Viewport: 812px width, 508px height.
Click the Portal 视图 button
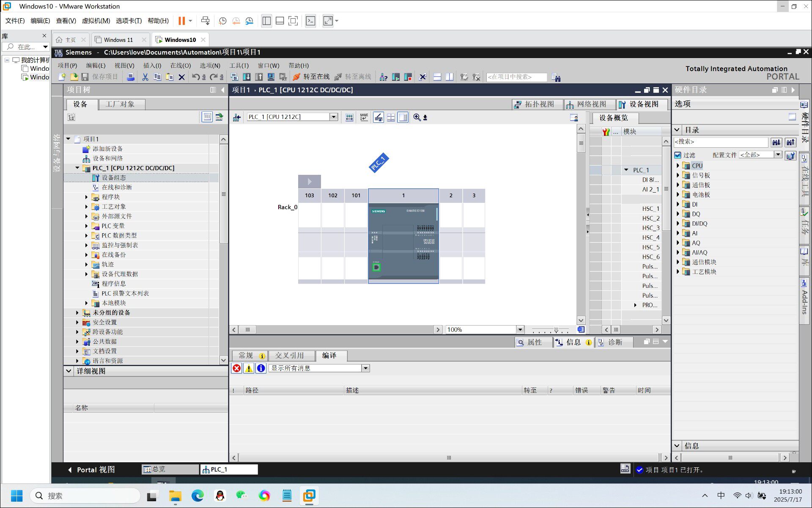click(91, 469)
